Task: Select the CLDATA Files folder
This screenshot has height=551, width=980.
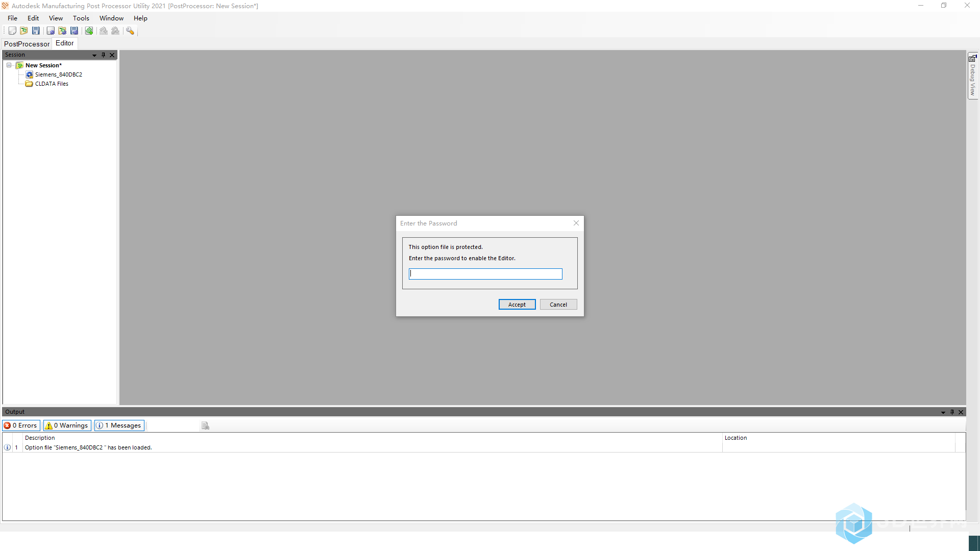Action: click(x=51, y=84)
